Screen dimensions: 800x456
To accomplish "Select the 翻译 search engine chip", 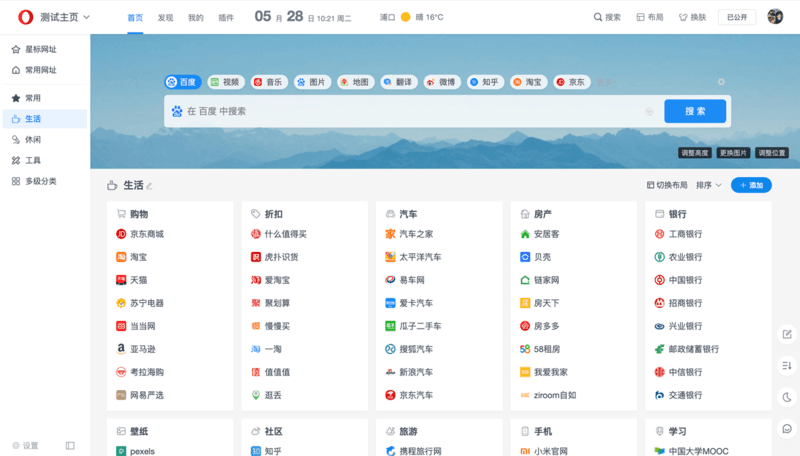I will pos(399,82).
